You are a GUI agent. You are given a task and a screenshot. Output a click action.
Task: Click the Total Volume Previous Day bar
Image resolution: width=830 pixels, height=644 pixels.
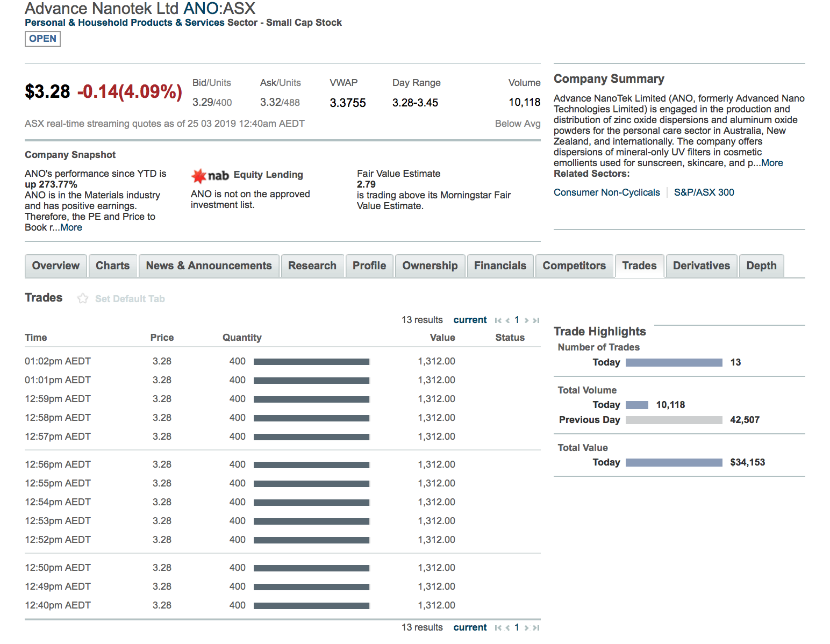click(674, 420)
